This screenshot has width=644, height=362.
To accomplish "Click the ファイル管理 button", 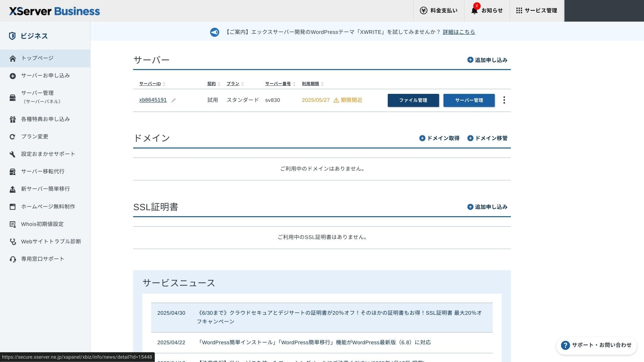I will (413, 100).
